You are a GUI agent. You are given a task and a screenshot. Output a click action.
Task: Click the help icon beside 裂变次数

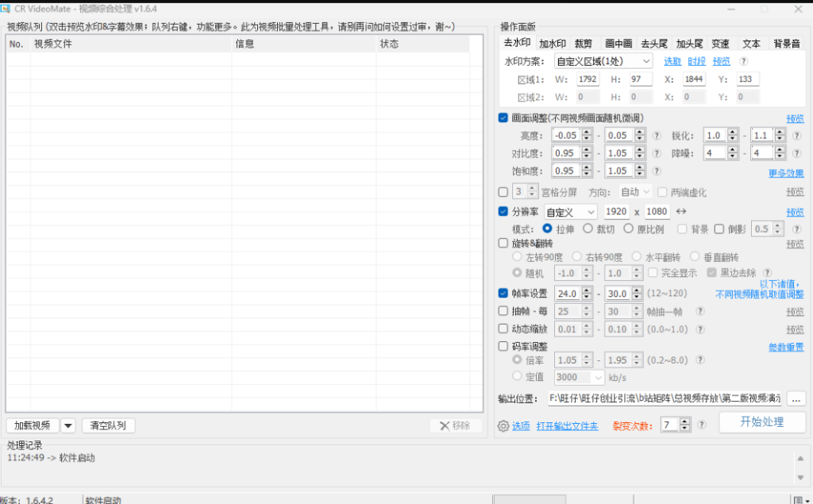(x=702, y=425)
